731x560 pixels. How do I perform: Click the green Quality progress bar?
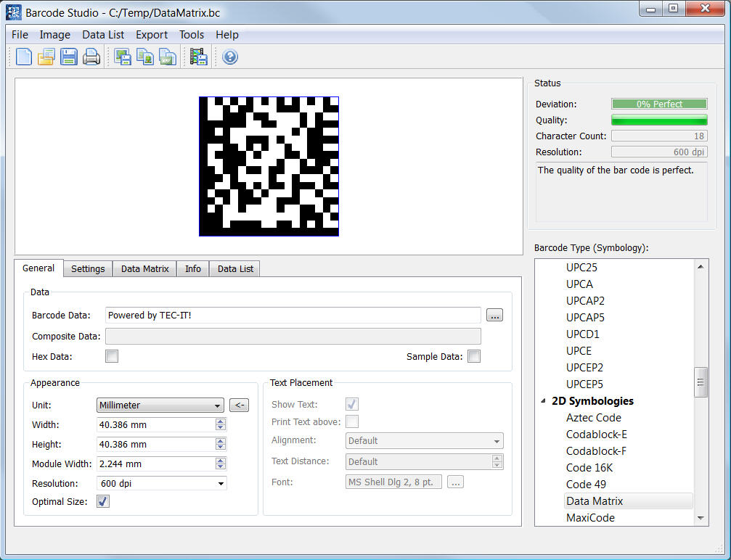(x=659, y=120)
